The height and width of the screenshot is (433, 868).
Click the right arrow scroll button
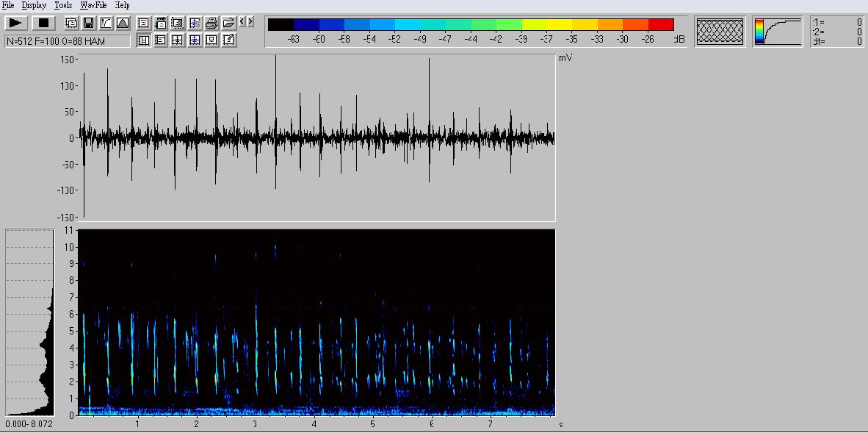[251, 22]
